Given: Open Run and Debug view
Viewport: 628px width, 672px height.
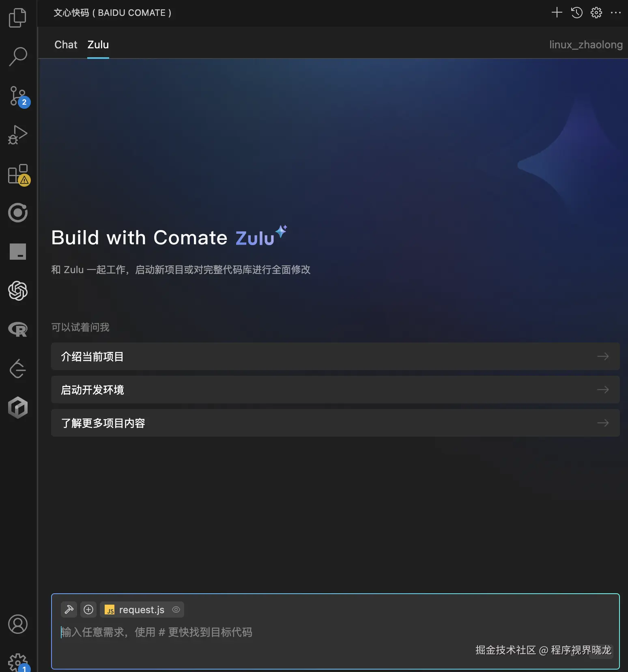Looking at the screenshot, I should coord(18,134).
